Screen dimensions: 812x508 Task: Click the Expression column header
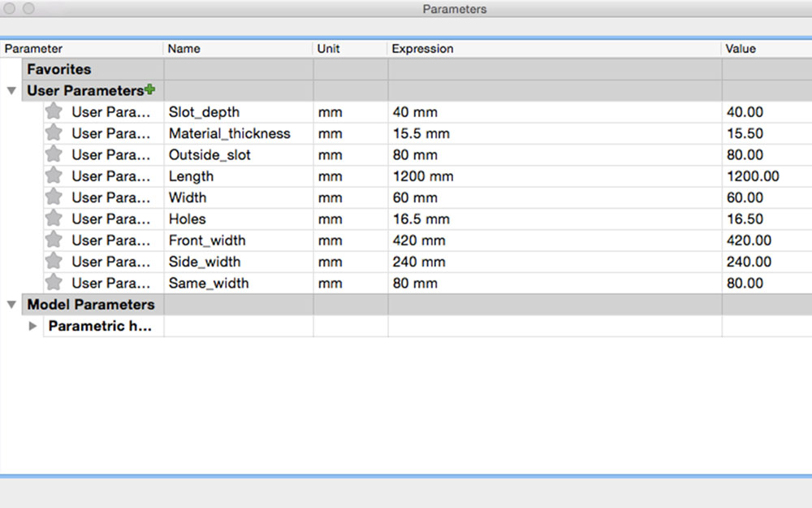422,49
